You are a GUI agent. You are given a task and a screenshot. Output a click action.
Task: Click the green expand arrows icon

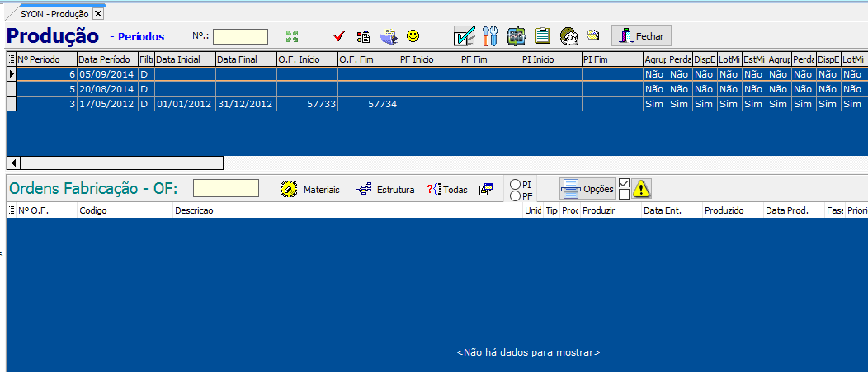[291, 36]
